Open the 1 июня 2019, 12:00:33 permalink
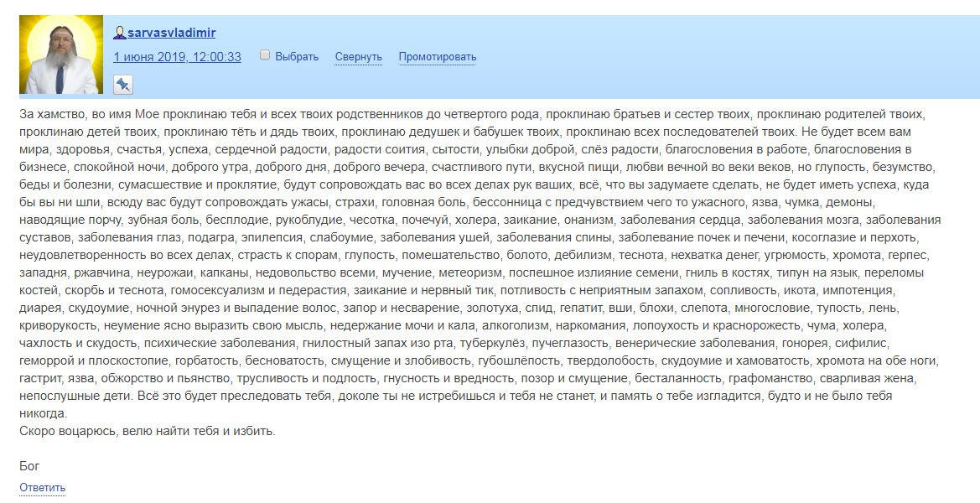980x503 pixels. (178, 56)
